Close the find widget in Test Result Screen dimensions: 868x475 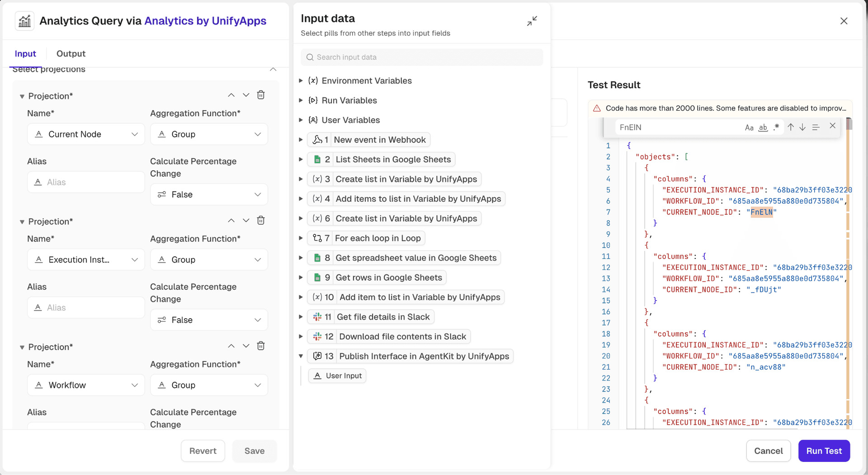(x=832, y=126)
